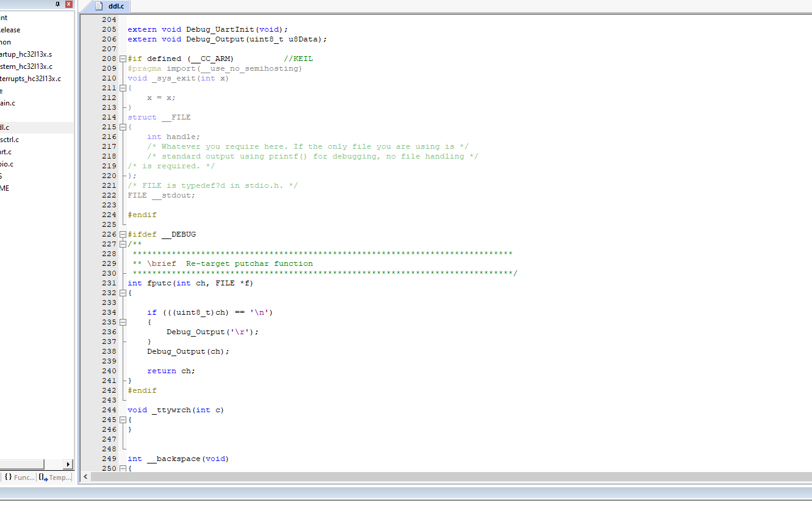Image resolution: width=812 pixels, height=508 pixels.
Task: Select the 'ME' item in project tree
Action: pyautogui.click(x=5, y=188)
